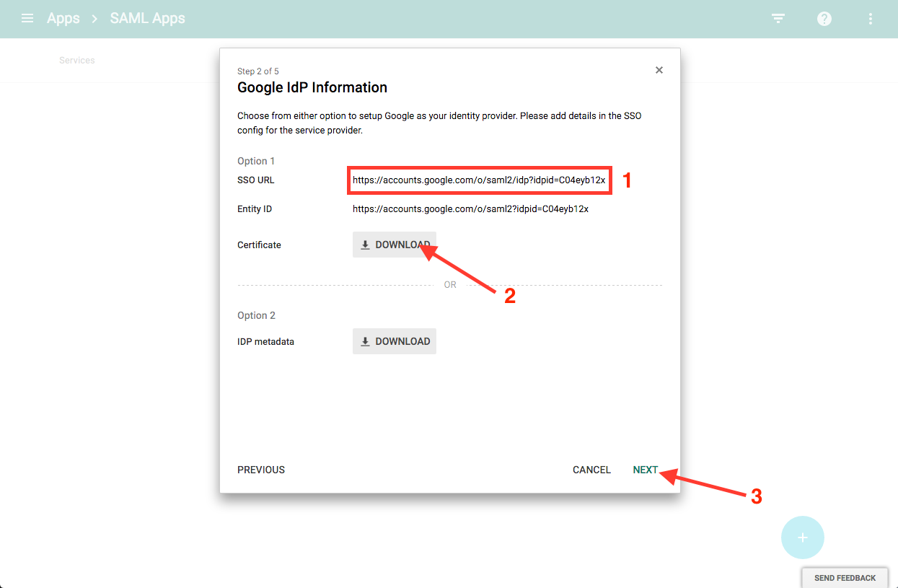Screen dimensions: 898x588
Task: Click the Option 2 label
Action: click(256, 315)
